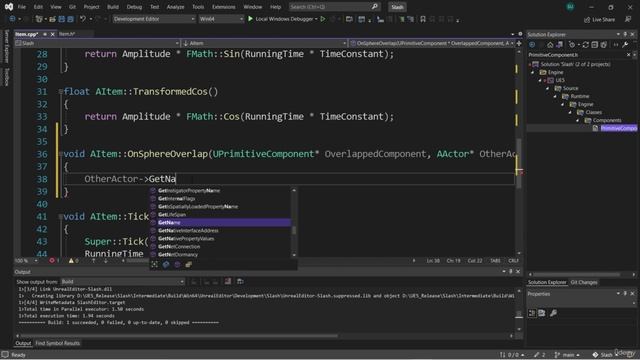Click the feedback icon beside Live Share

[628, 19]
